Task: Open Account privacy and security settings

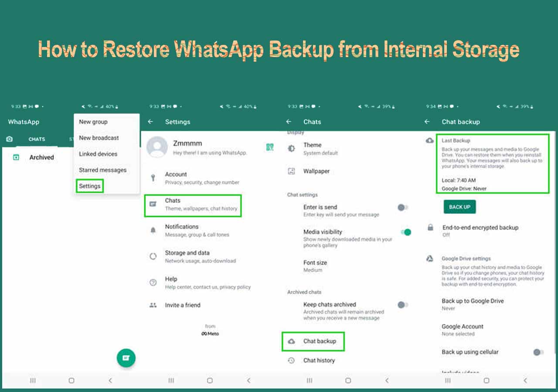Action: click(x=202, y=178)
